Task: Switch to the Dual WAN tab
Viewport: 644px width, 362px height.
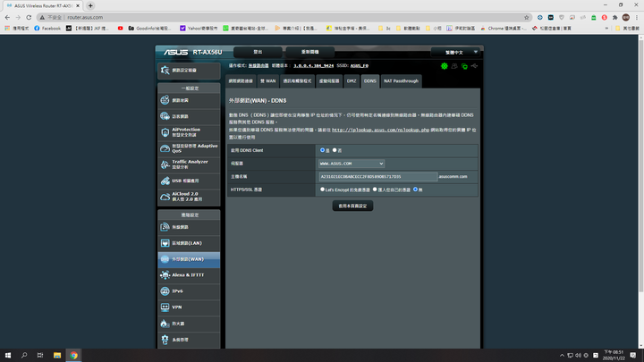Action: [x=268, y=81]
